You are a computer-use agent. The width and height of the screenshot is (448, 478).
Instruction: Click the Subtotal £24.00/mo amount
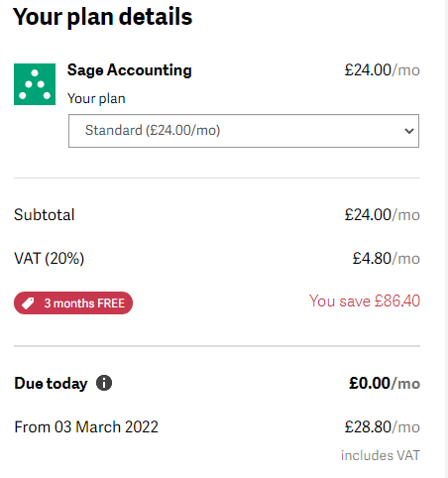383,215
